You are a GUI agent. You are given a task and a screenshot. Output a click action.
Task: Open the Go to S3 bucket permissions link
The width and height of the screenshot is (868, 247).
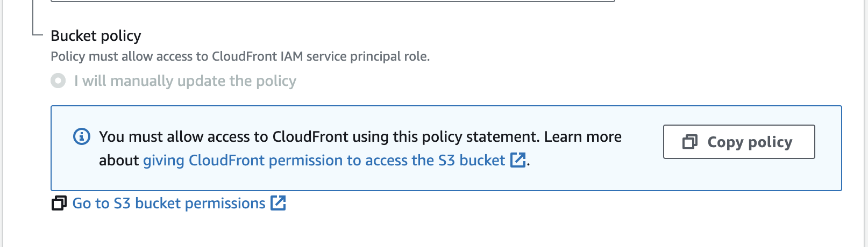coord(169,204)
